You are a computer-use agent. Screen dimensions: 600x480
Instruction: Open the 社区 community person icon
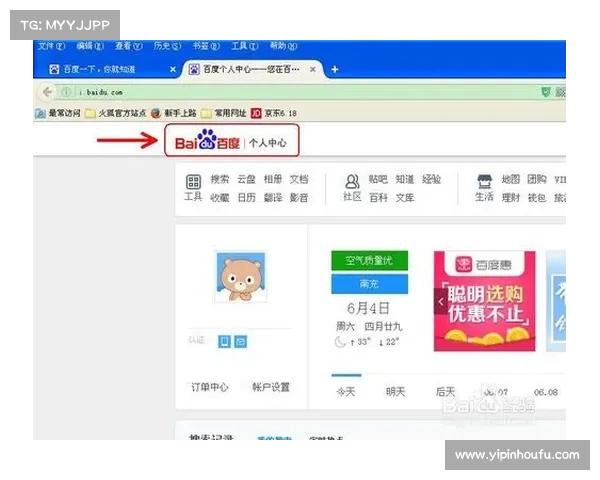coord(352,181)
